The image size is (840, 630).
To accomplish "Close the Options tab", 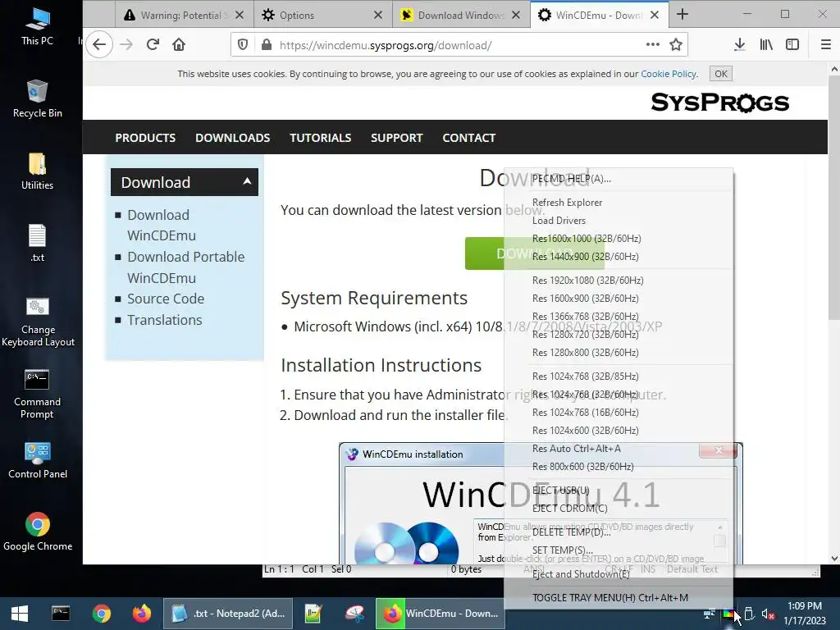I will click(377, 15).
